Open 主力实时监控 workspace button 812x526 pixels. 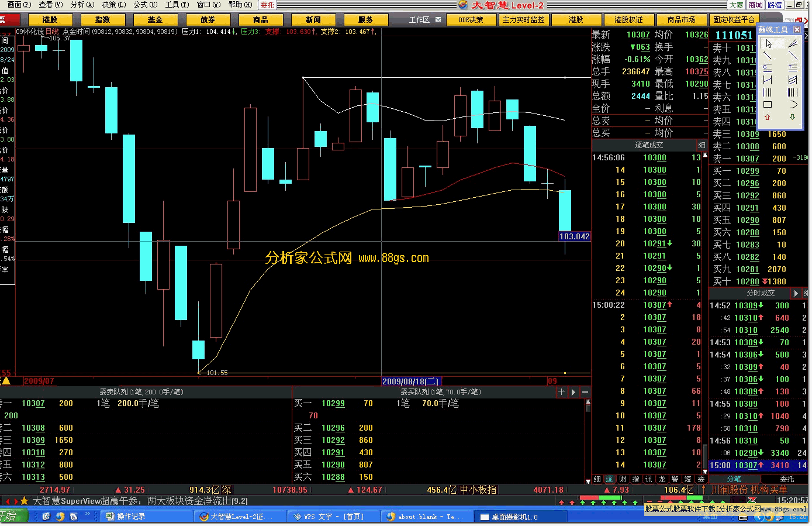pos(523,19)
